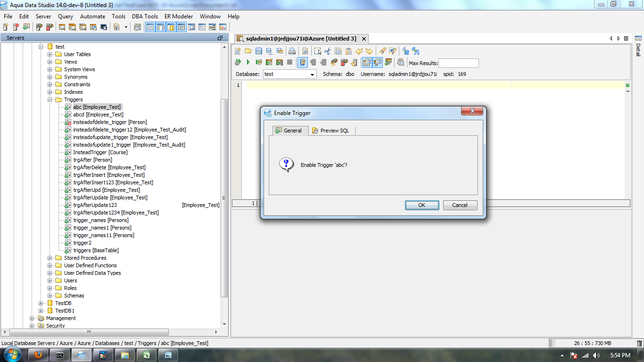
Task: Click the New Script icon in query toolbar
Action: (238, 51)
